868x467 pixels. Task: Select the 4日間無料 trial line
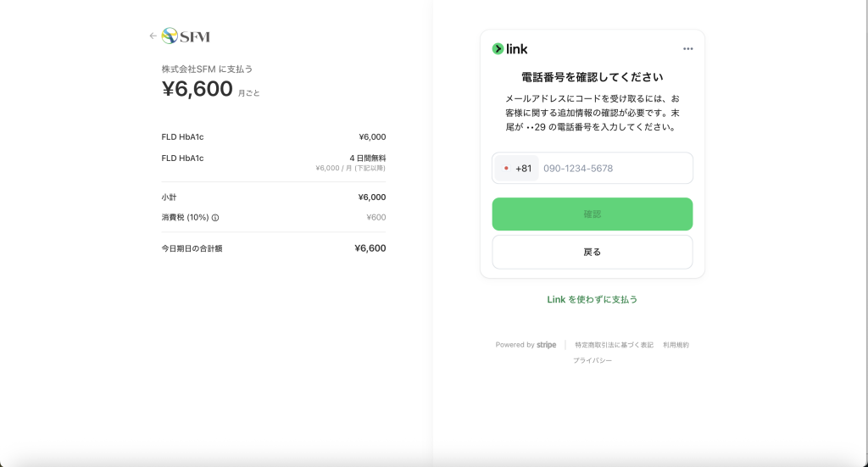(367, 158)
